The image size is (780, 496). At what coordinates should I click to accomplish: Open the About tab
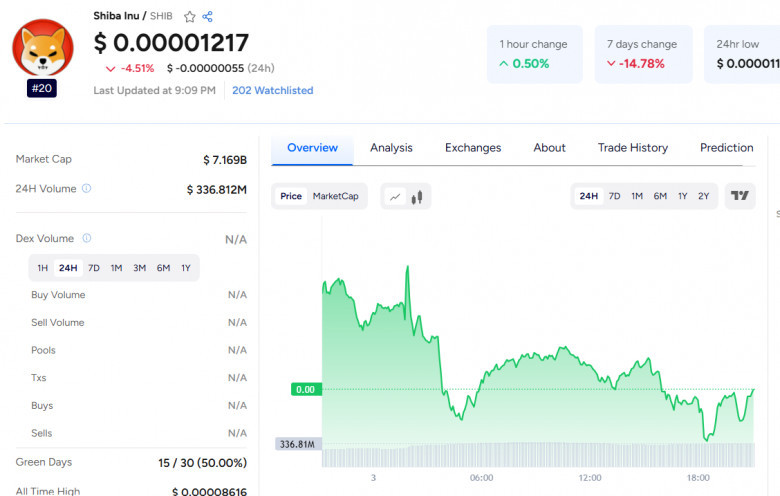coord(550,148)
